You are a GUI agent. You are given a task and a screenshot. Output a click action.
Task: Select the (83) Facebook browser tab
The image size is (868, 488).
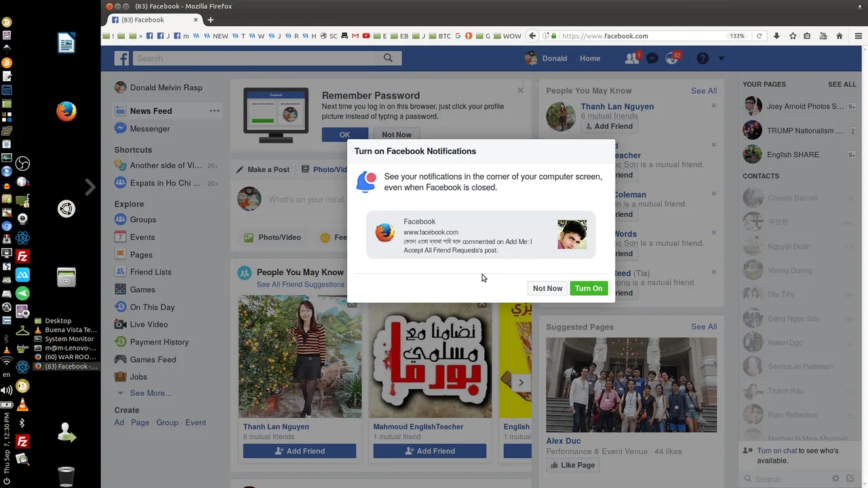coord(155,20)
